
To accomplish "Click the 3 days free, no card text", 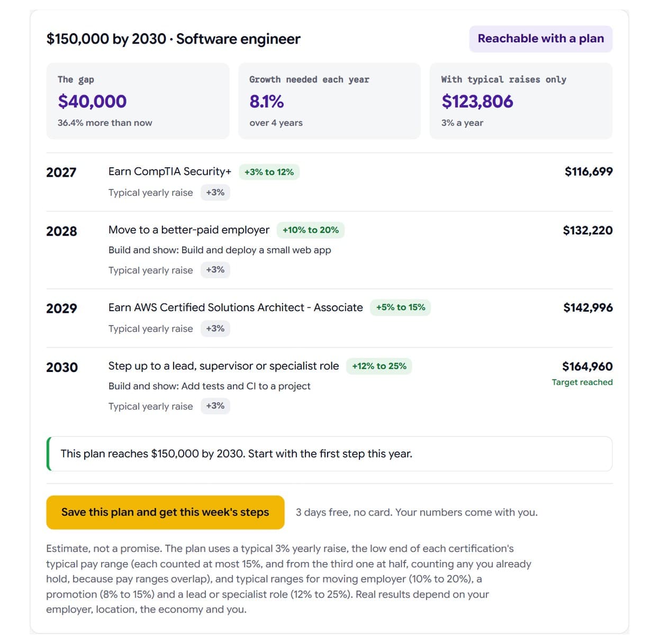I will tap(417, 512).
